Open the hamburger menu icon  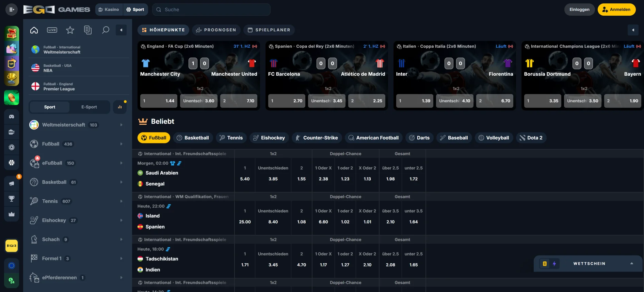click(12, 10)
